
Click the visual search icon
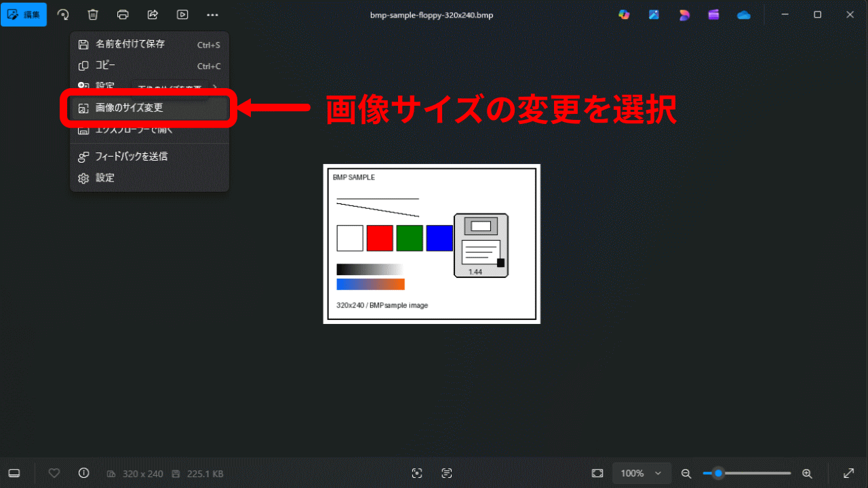[x=416, y=473]
